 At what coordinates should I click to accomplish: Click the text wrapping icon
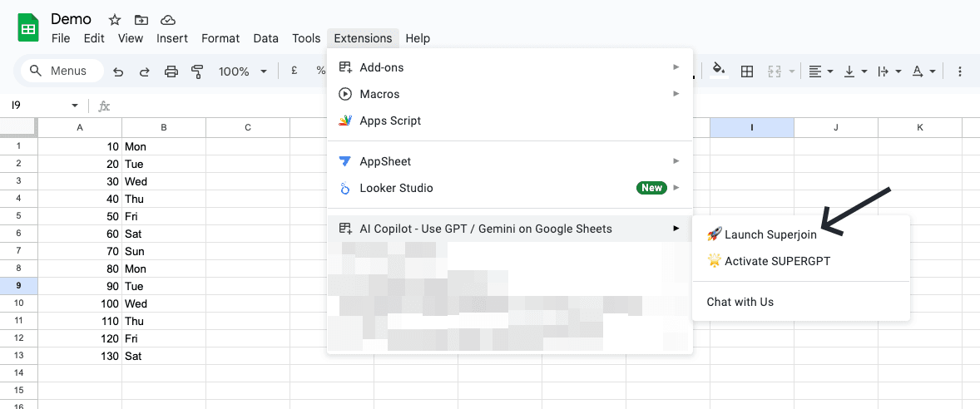click(x=883, y=71)
